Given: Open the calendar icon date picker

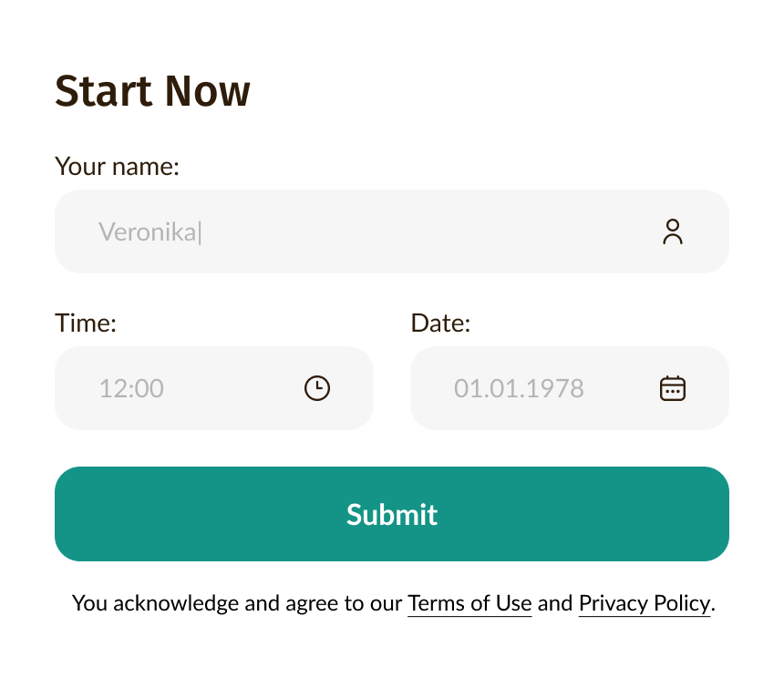Looking at the screenshot, I should pyautogui.click(x=673, y=388).
